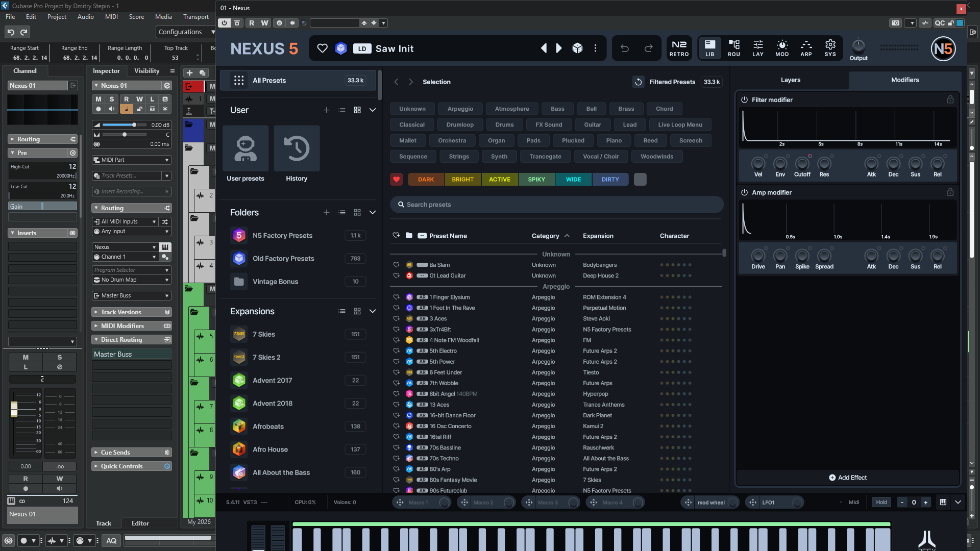Open the MOD modulation page
980x551 pixels.
[x=782, y=48]
